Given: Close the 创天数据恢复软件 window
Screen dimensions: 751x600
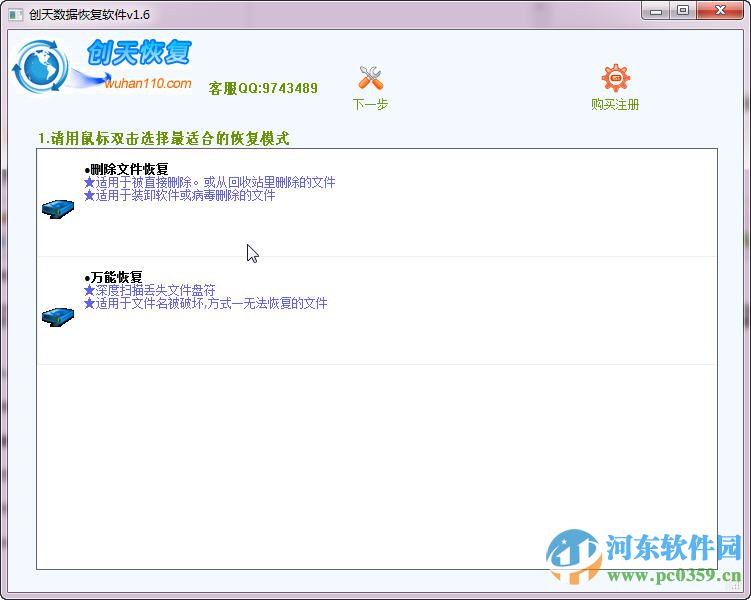Looking at the screenshot, I should click(720, 11).
